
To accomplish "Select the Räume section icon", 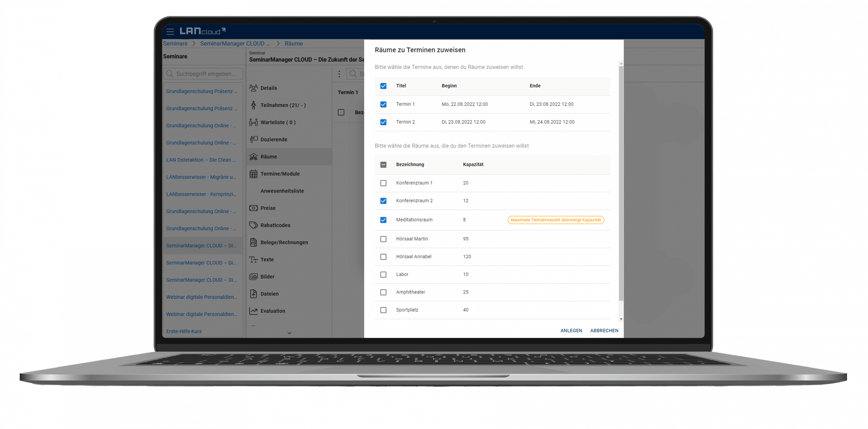I will 253,157.
